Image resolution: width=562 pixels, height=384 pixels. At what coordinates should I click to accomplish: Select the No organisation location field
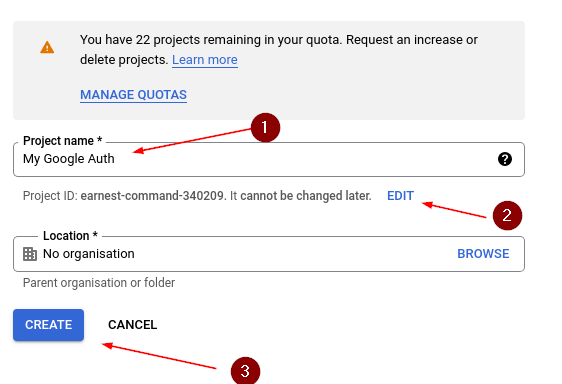pos(269,254)
